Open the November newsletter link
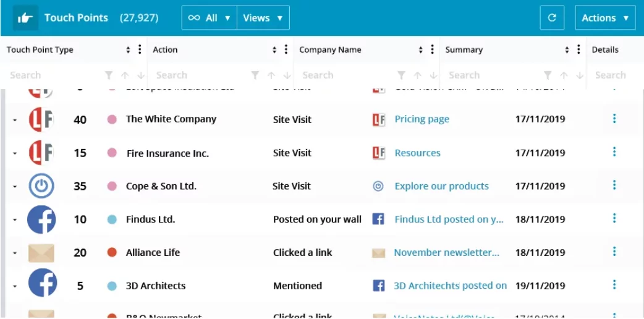Image resolution: width=644 pixels, height=319 pixels. (447, 252)
